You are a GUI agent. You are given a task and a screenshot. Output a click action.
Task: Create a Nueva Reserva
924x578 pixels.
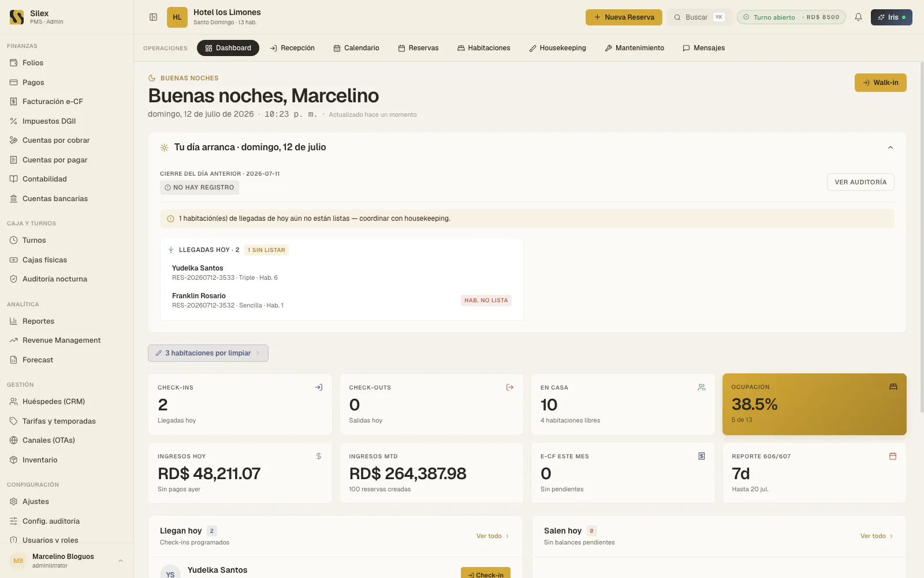(x=624, y=17)
